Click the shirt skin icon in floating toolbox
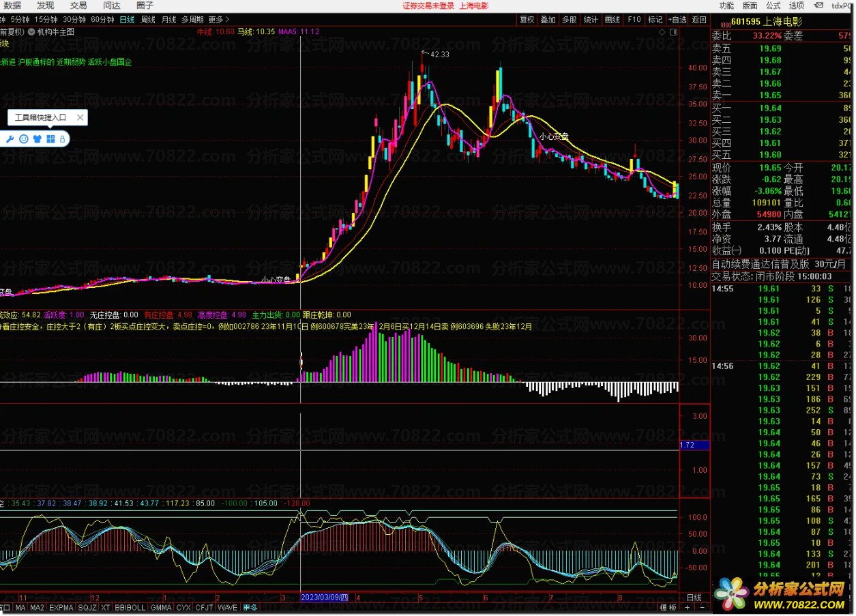This screenshot has height=616, width=856. tap(37, 139)
